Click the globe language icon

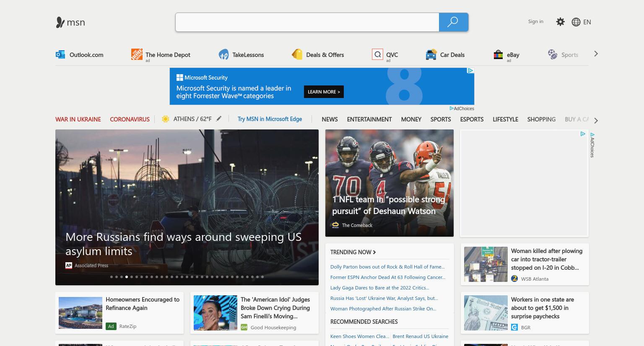point(576,22)
